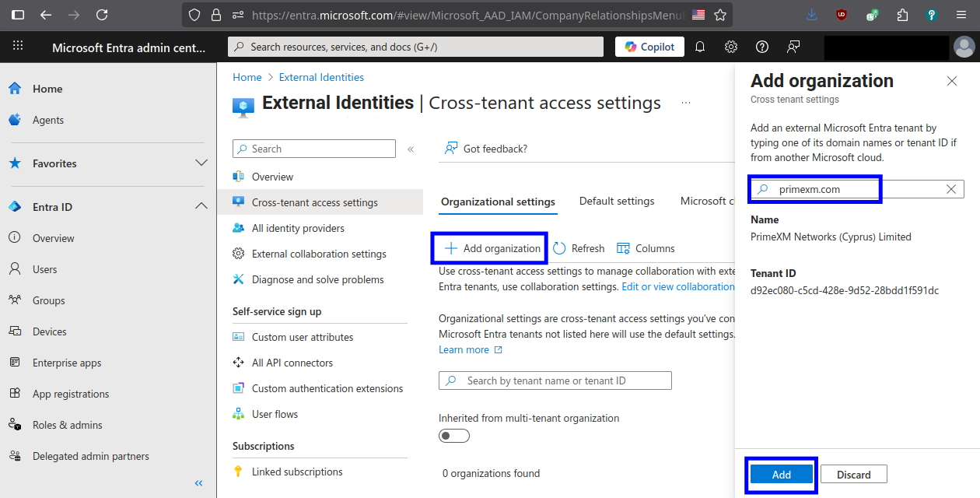The width and height of the screenshot is (980, 498).
Task: Go back with browser back arrow
Action: (46, 15)
